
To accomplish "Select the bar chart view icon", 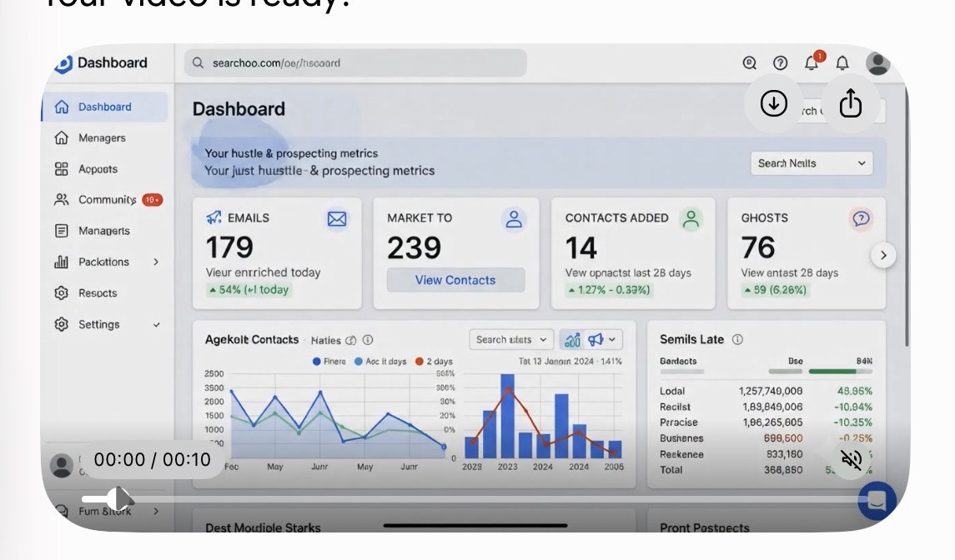I will tap(572, 340).
